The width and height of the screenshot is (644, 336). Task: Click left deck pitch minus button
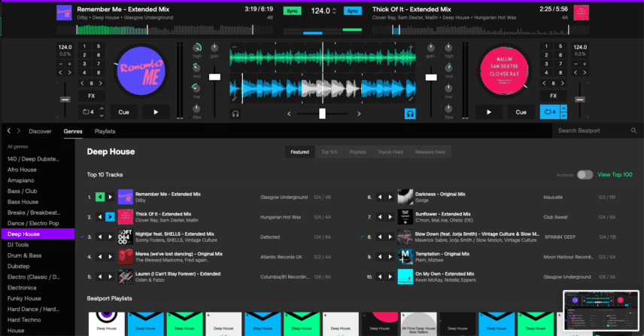pyautogui.click(x=60, y=64)
